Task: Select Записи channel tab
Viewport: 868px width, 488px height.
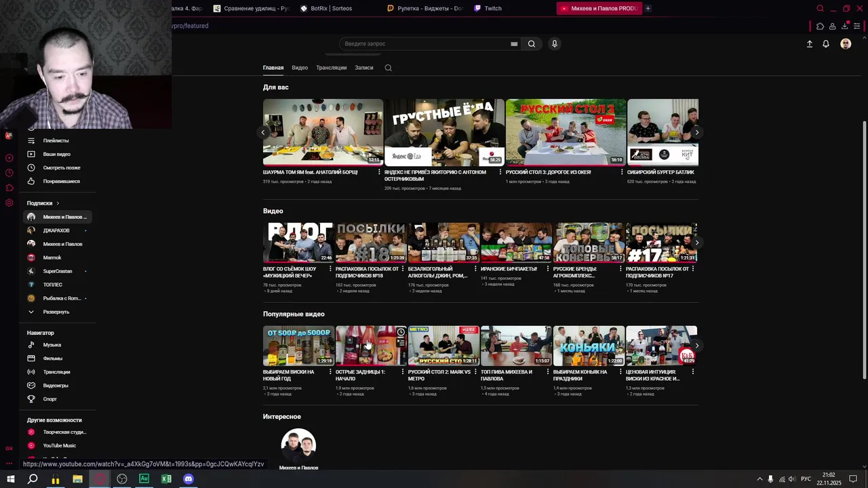Action: coord(364,68)
